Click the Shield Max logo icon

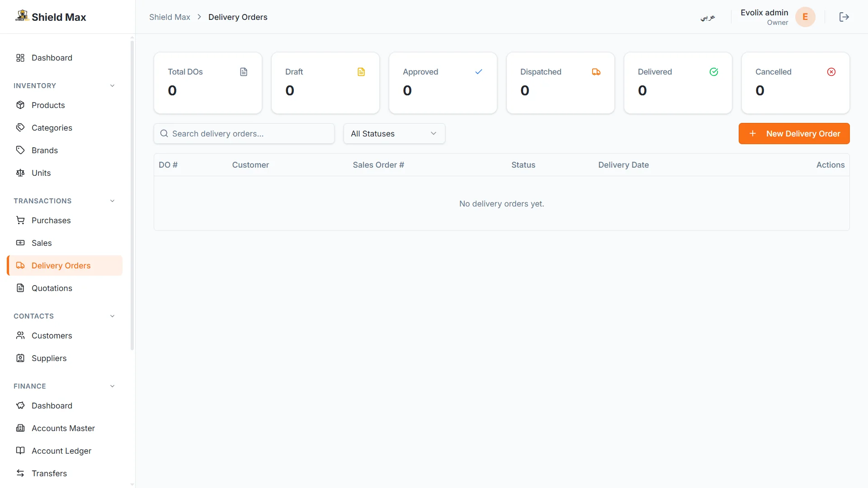(x=22, y=16)
